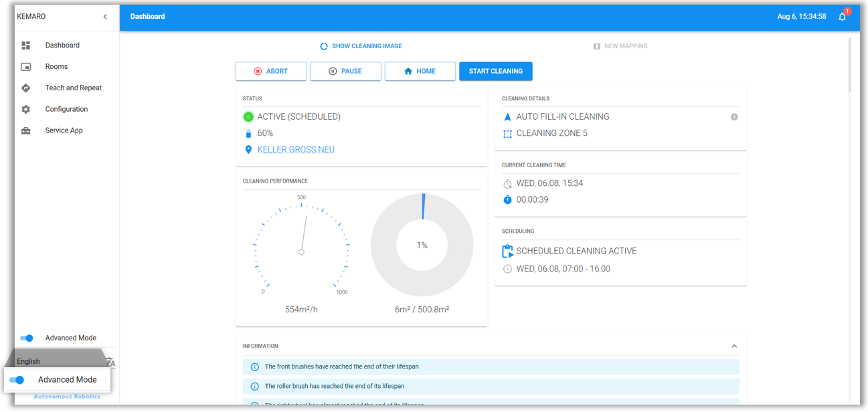Open the Rooms menu item

coord(57,67)
